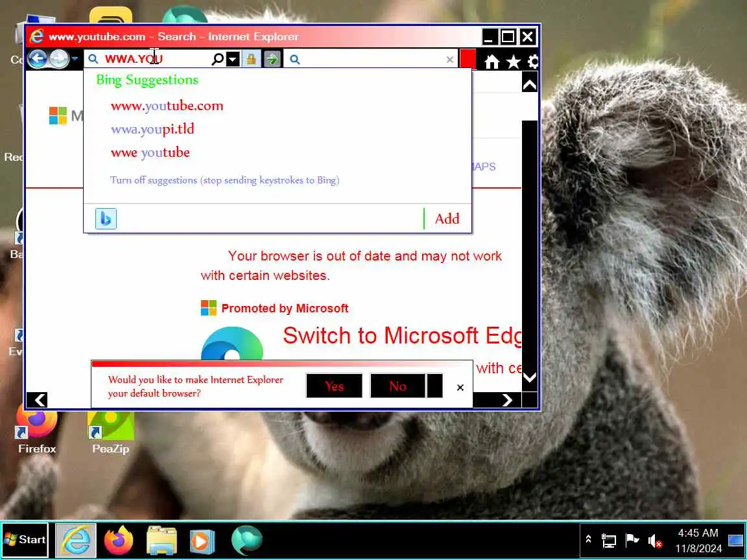747x560 pixels.
Task: Click Internet Explorer in the taskbar
Action: coord(77,541)
